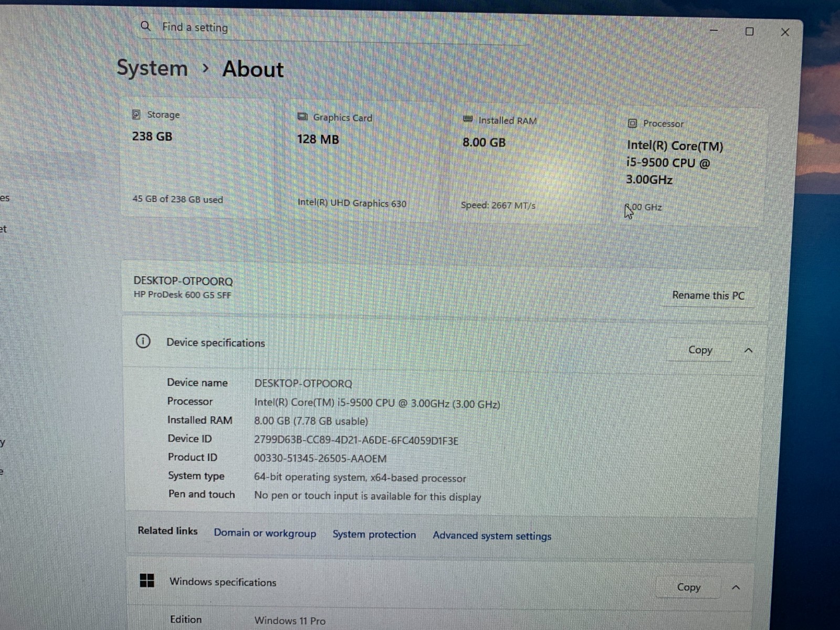Open Advanced system settings link

[x=492, y=536]
